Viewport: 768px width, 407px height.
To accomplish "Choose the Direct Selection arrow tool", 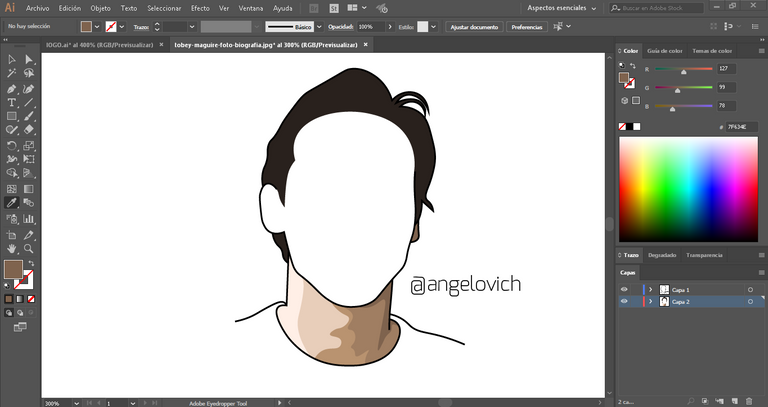I will click(x=29, y=59).
